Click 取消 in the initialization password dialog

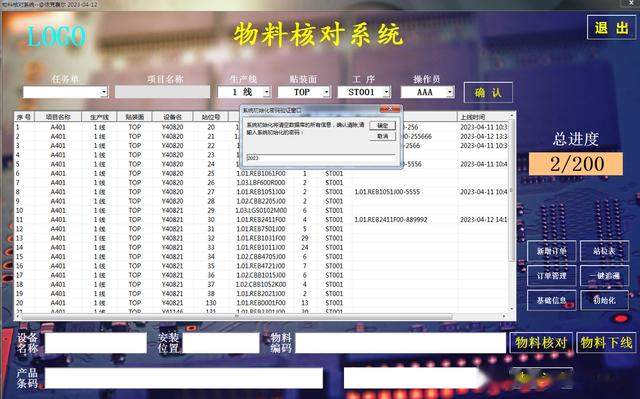[x=382, y=136]
